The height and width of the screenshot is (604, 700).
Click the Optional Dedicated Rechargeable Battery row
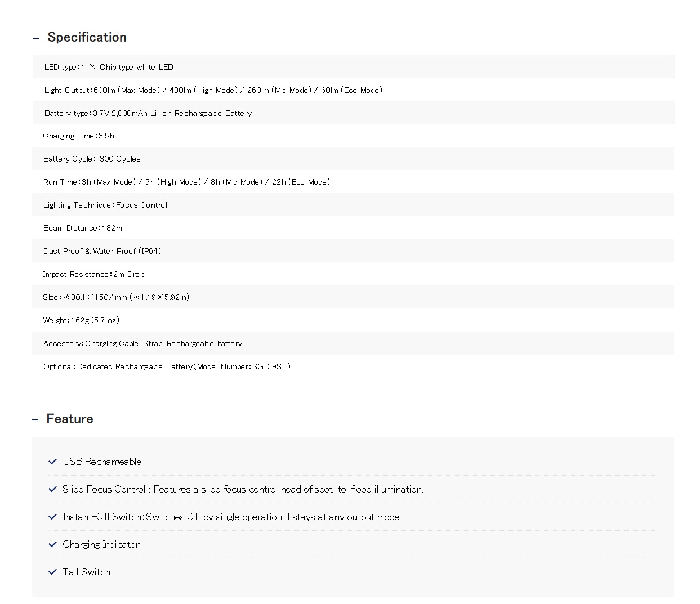point(353,366)
